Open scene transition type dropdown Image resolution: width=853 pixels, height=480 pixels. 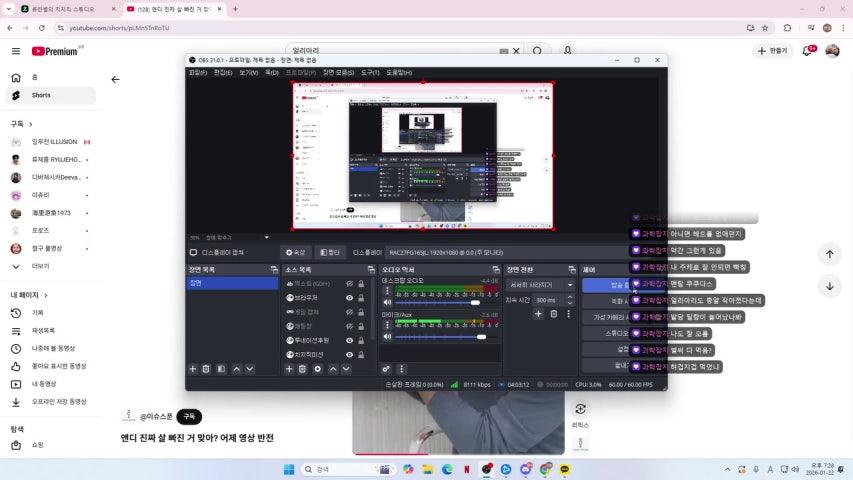pos(539,285)
